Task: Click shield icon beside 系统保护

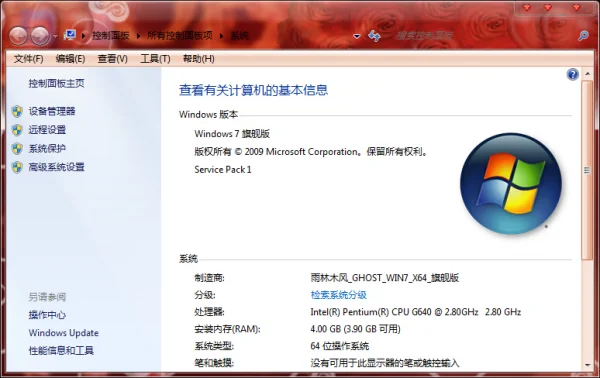Action: (17, 148)
